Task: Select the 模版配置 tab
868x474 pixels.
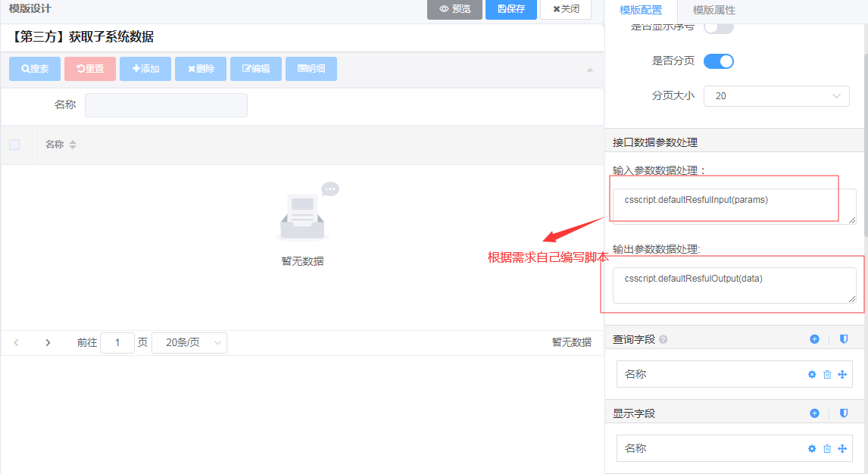Action: [x=640, y=10]
